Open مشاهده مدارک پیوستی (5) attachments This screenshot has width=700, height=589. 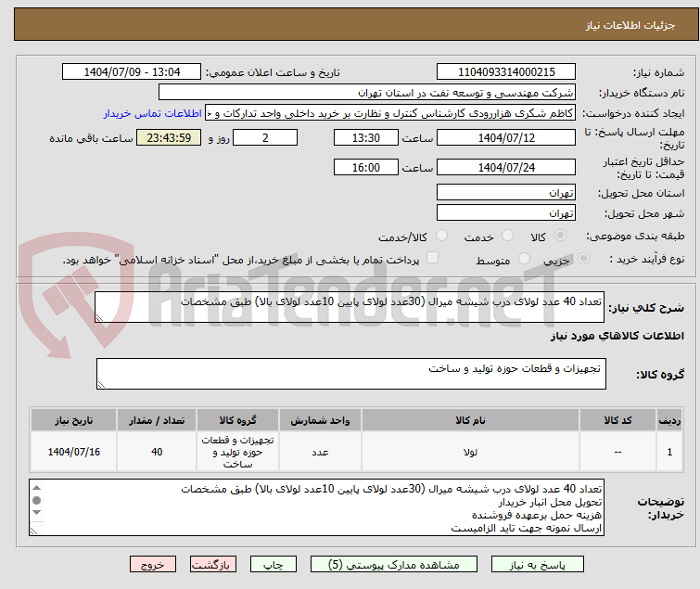[394, 565]
